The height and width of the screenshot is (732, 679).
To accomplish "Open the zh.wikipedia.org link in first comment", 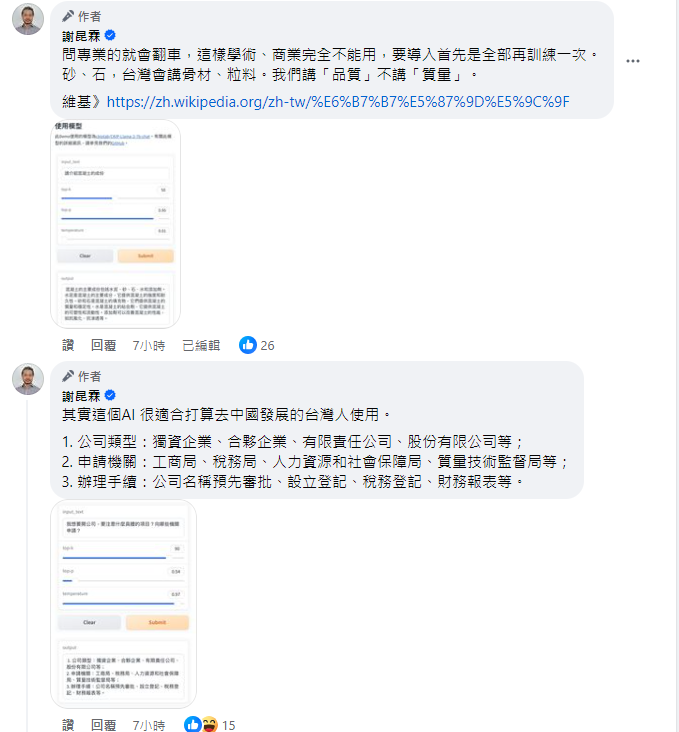I will tap(338, 102).
